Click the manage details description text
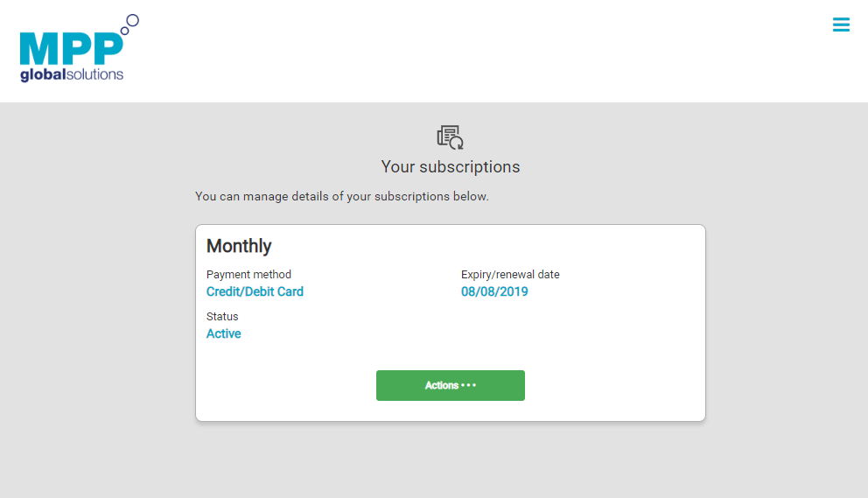868x498 pixels. (x=341, y=196)
